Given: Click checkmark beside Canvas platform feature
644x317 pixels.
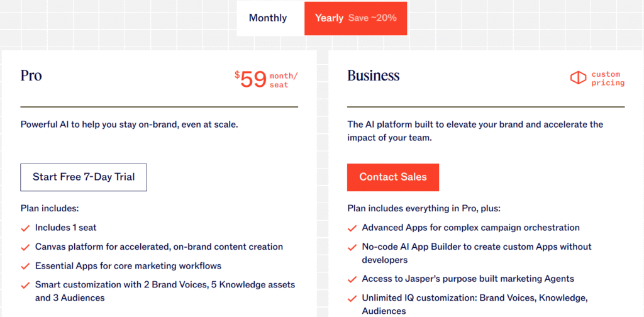Looking at the screenshot, I should tap(26, 247).
